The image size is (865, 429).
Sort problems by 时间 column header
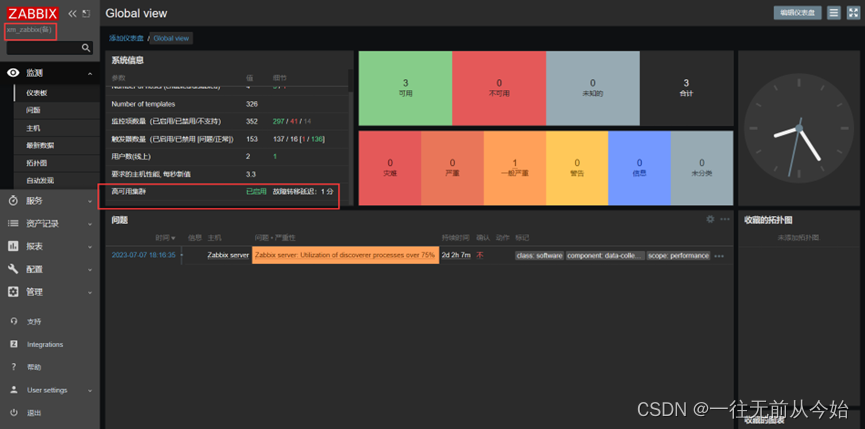[x=165, y=238]
